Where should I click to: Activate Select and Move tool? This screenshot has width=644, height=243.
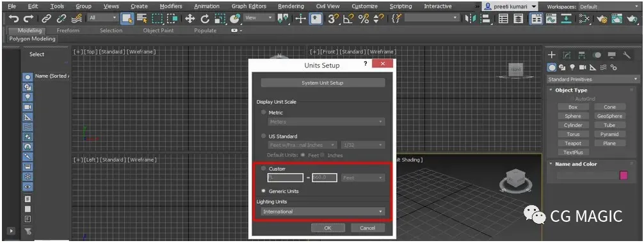tap(189, 19)
